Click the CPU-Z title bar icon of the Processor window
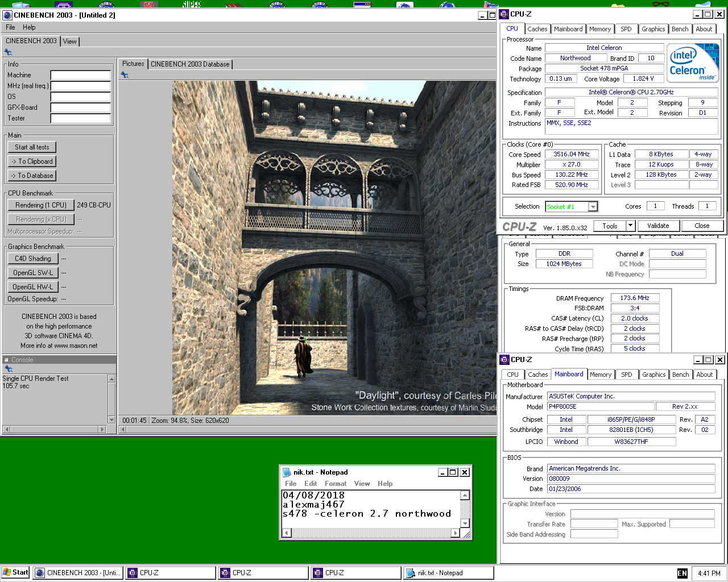The width and height of the screenshot is (728, 582). [504, 14]
